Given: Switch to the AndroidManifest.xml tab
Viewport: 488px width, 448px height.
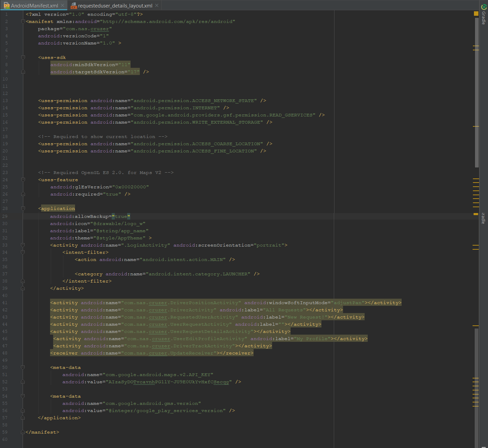Looking at the screenshot, I should click(x=34, y=5).
